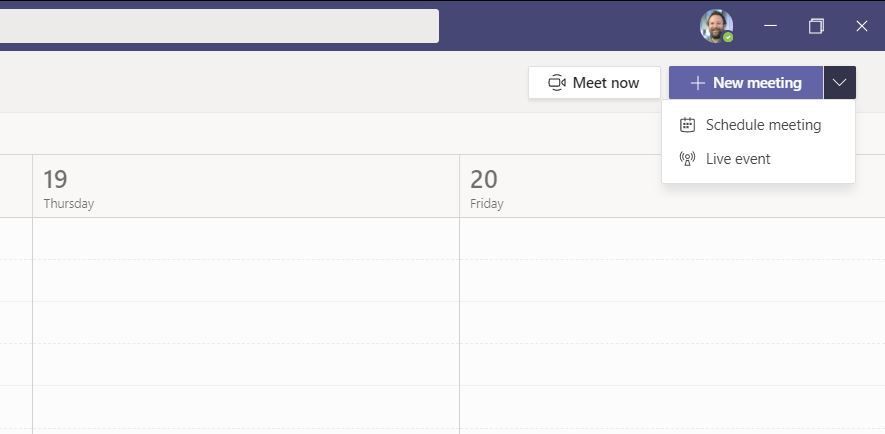Choose Schedule meeting from the dropdown
Viewport: 885px width, 434px height.
click(762, 125)
